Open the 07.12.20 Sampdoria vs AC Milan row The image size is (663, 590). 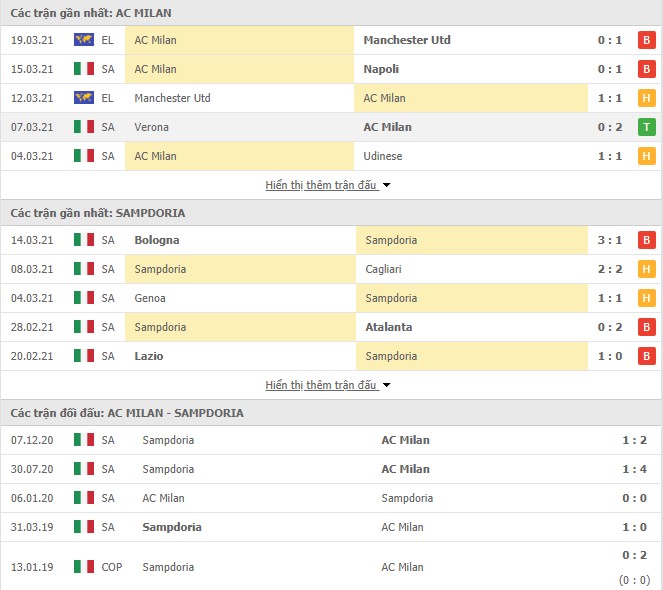(331, 440)
